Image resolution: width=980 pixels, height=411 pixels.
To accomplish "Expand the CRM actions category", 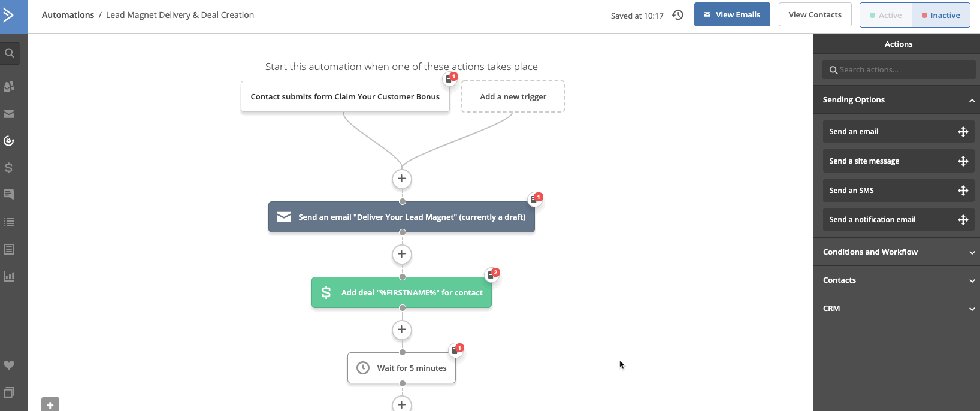I will coord(896,308).
